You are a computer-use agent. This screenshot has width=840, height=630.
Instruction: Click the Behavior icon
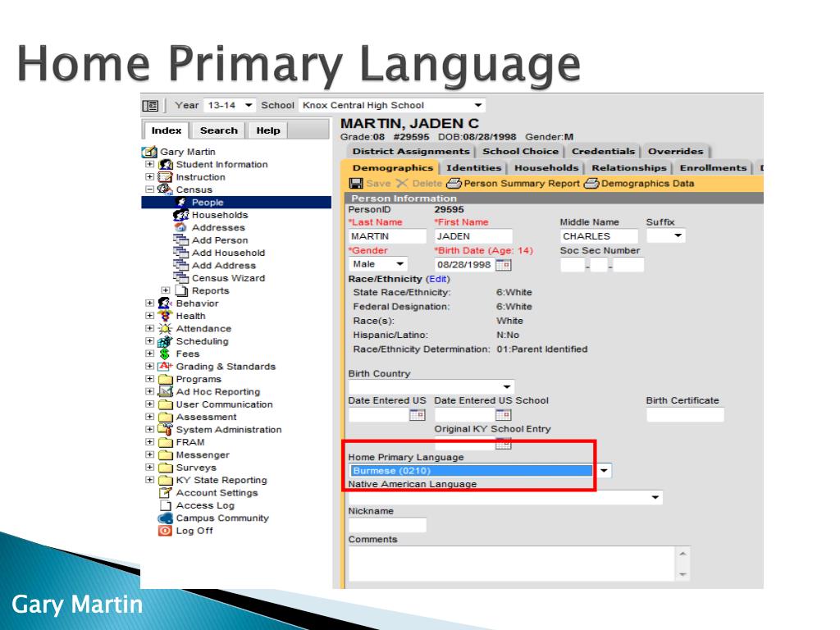coord(165,304)
